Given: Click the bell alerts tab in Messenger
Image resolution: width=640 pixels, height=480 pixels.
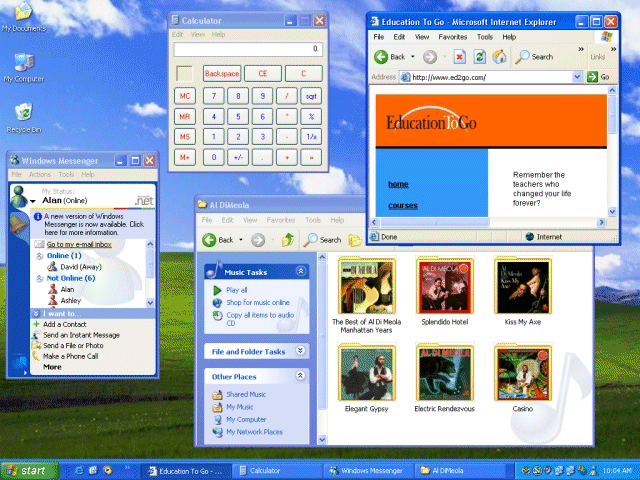Looking at the screenshot, I should [x=18, y=223].
